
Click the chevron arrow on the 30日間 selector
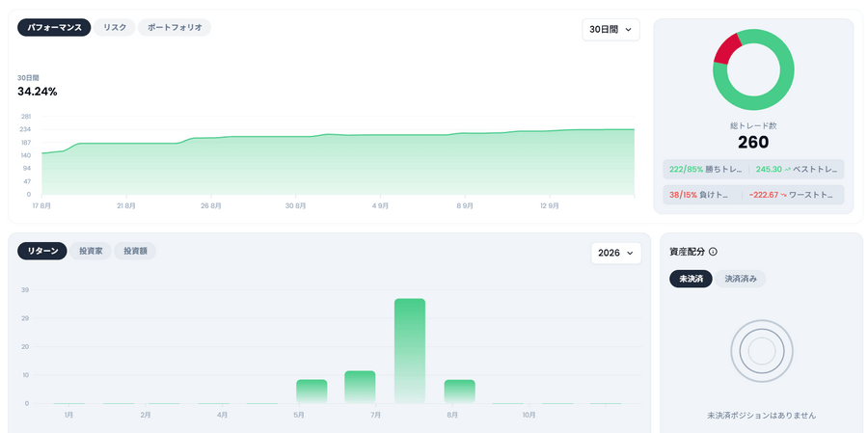click(x=628, y=30)
